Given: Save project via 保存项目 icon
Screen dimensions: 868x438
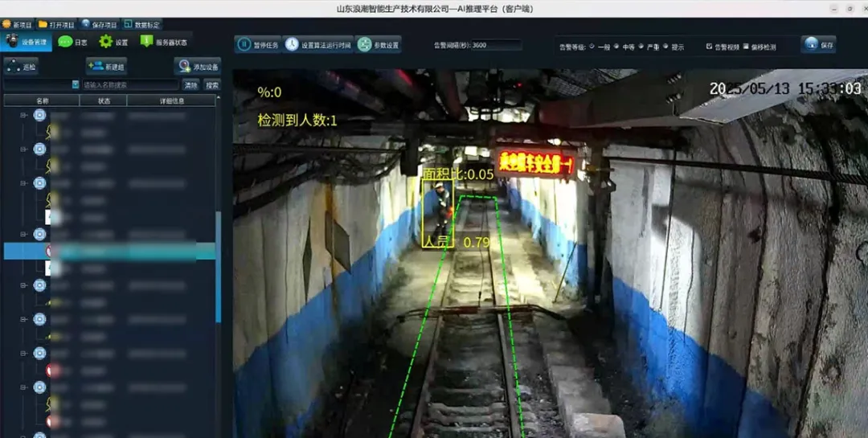Looking at the screenshot, I should click(x=100, y=25).
